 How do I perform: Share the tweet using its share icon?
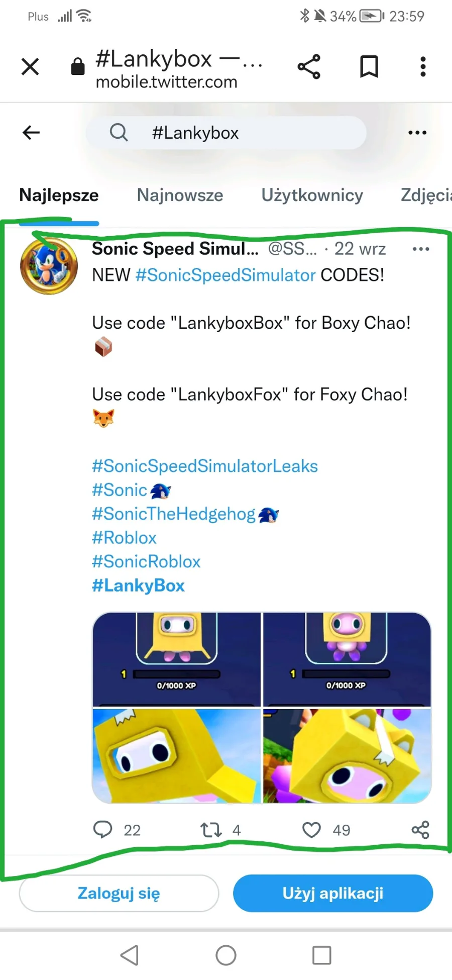420,830
